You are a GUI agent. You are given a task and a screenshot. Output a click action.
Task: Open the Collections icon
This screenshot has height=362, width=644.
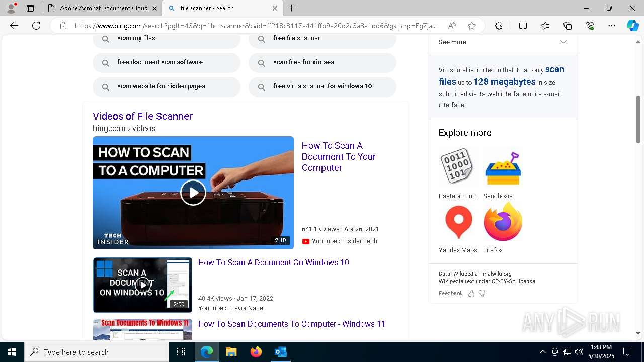pyautogui.click(x=568, y=26)
